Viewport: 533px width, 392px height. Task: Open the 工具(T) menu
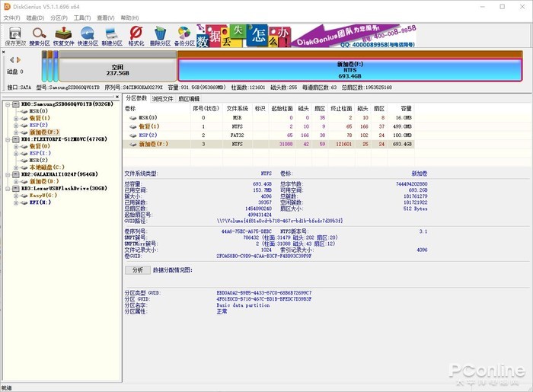pos(82,18)
